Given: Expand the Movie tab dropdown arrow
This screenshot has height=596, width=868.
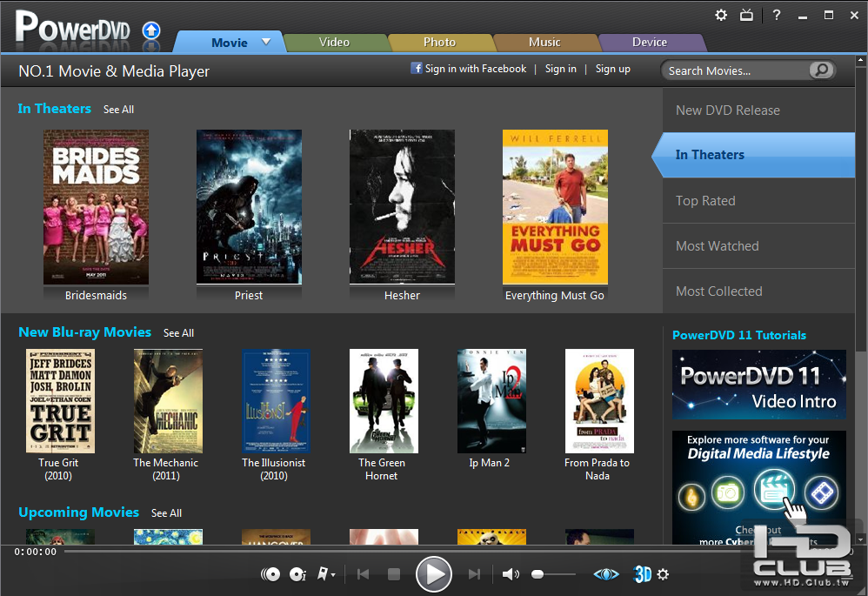Looking at the screenshot, I should (x=266, y=42).
